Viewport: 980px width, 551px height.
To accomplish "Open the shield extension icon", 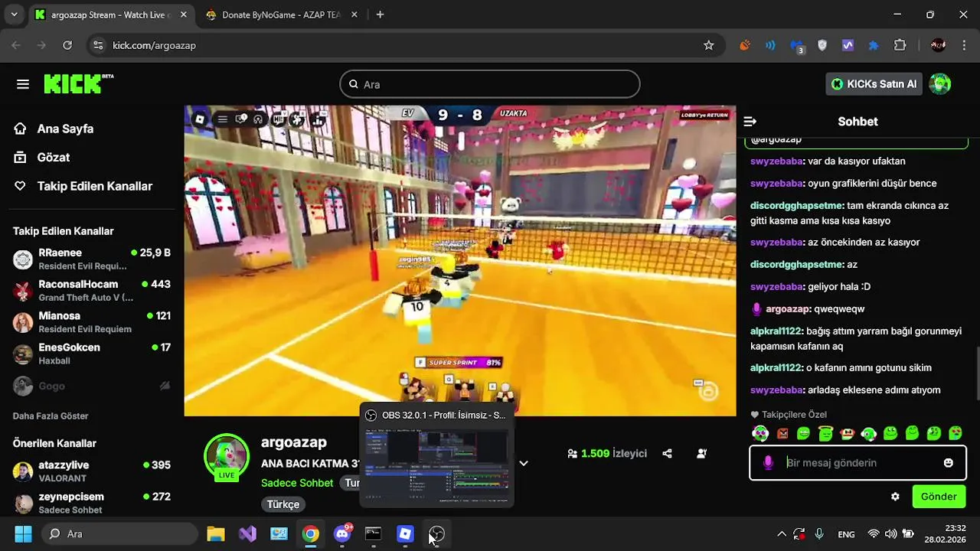I will [x=822, y=45].
